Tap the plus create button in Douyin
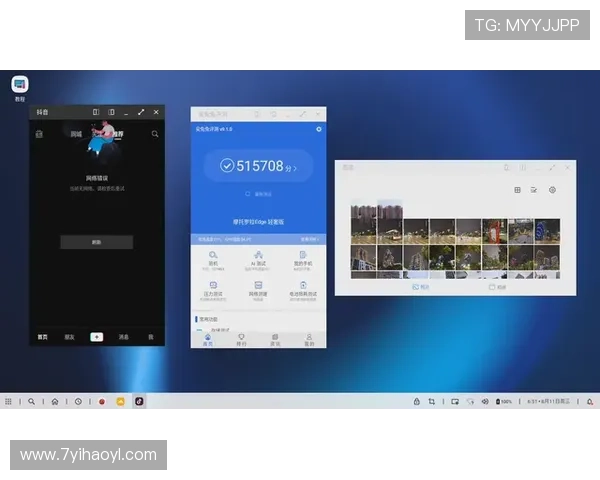 pos(96,337)
